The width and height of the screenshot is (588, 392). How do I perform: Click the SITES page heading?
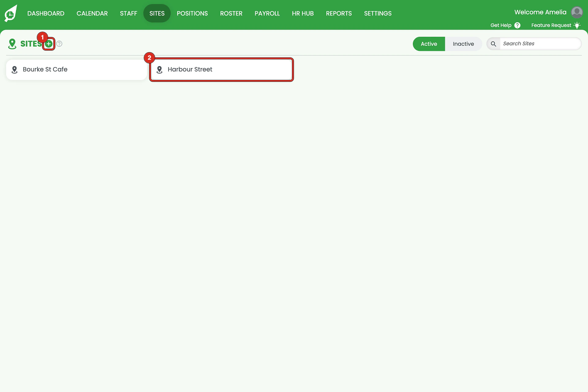pos(31,44)
